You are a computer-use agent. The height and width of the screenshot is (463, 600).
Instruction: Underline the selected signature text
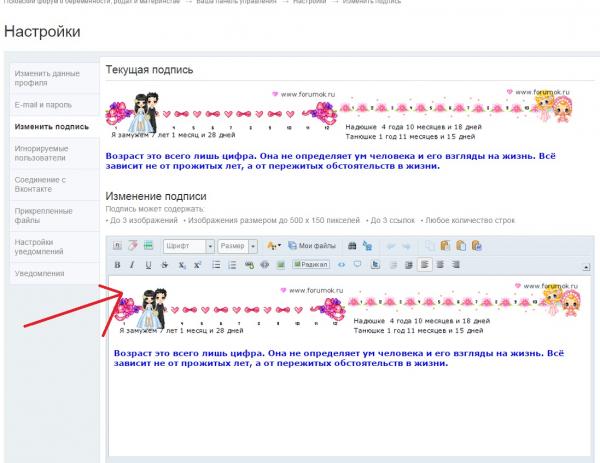pos(149,265)
